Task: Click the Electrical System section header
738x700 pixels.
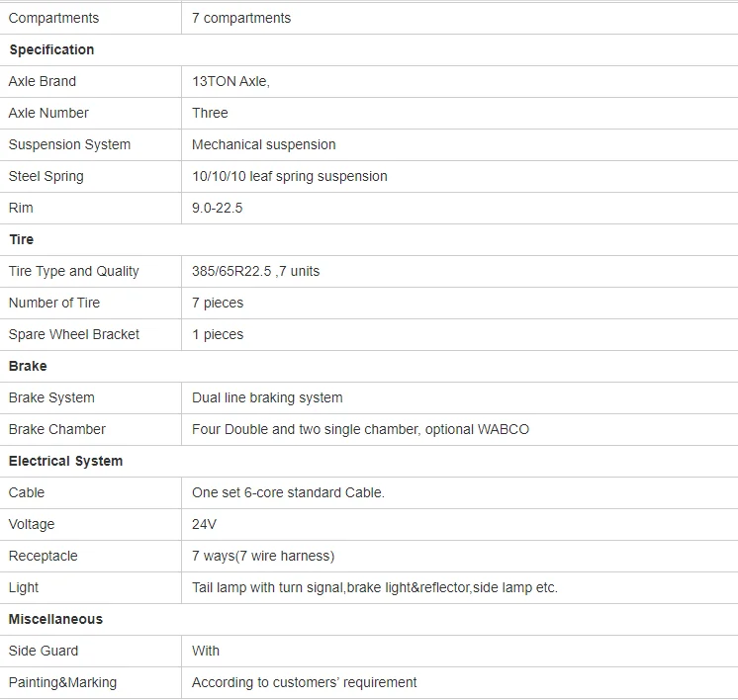Action: 65,461
